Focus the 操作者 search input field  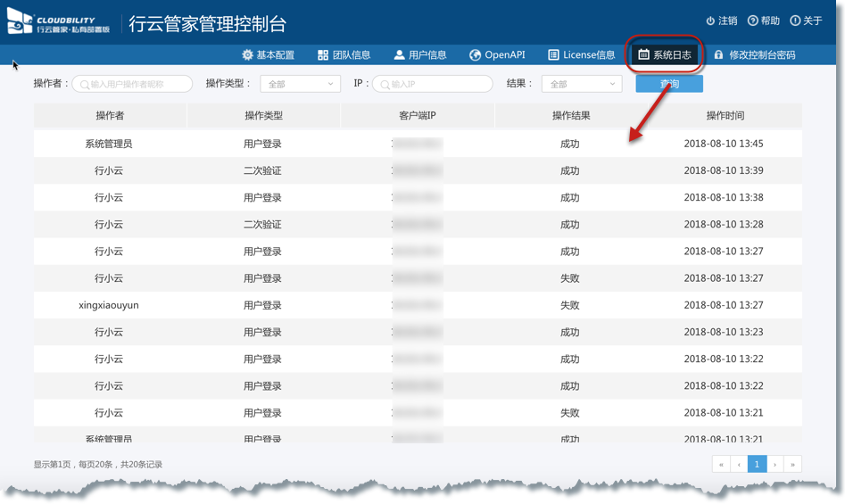tap(134, 84)
